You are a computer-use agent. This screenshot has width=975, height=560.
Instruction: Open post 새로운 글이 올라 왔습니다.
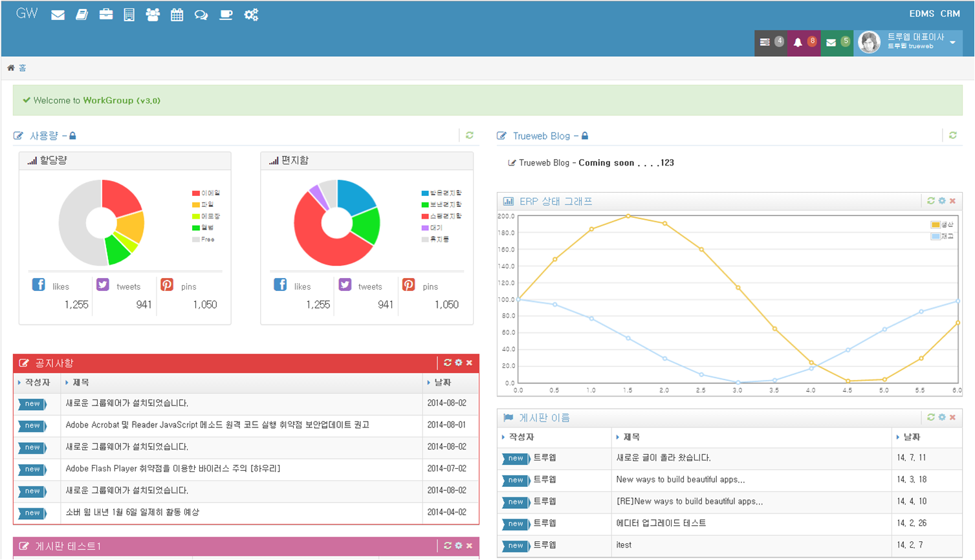coord(664,458)
